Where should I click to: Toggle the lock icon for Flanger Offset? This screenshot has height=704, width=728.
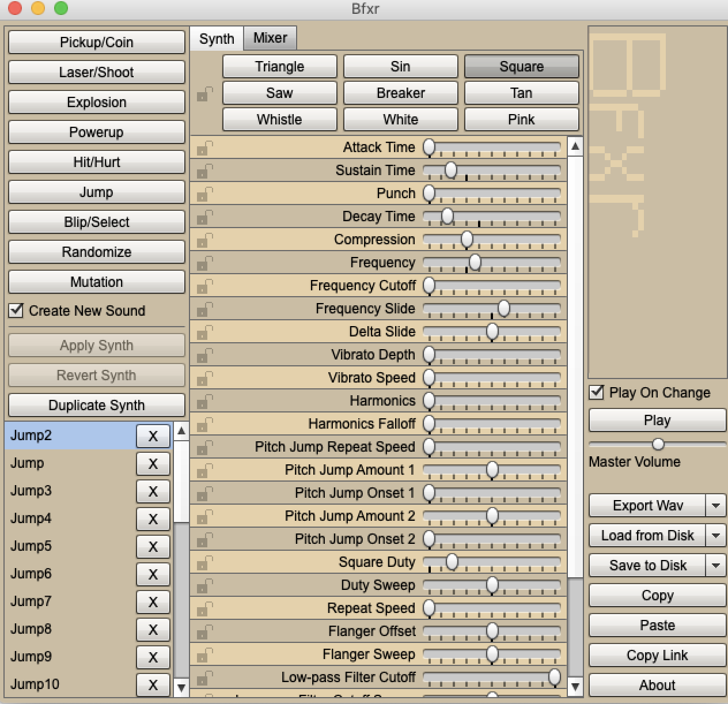[204, 632]
